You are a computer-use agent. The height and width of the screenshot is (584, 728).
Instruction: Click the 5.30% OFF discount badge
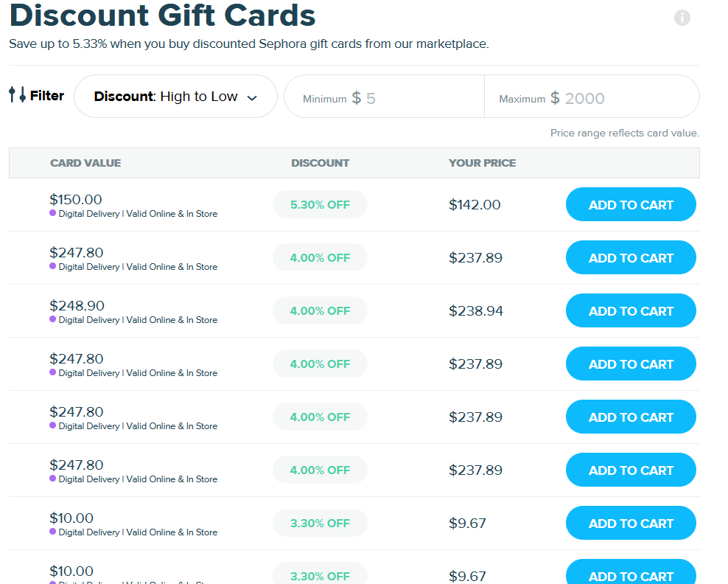click(x=320, y=205)
